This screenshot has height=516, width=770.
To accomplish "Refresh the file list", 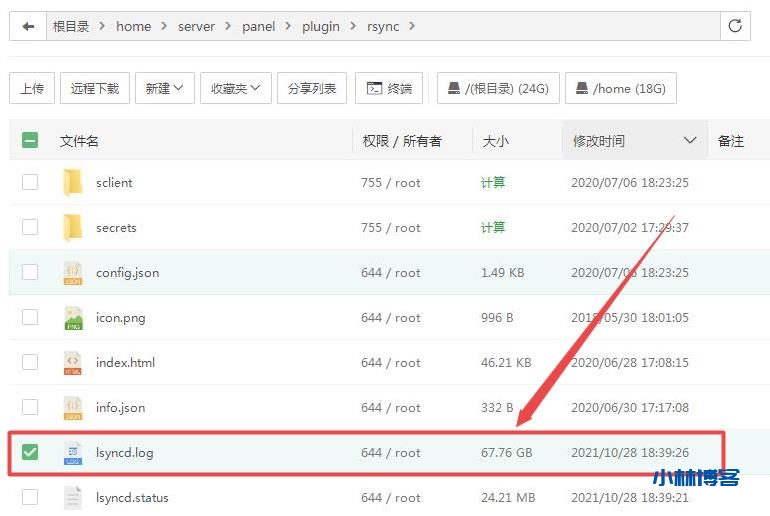I will pos(735,26).
